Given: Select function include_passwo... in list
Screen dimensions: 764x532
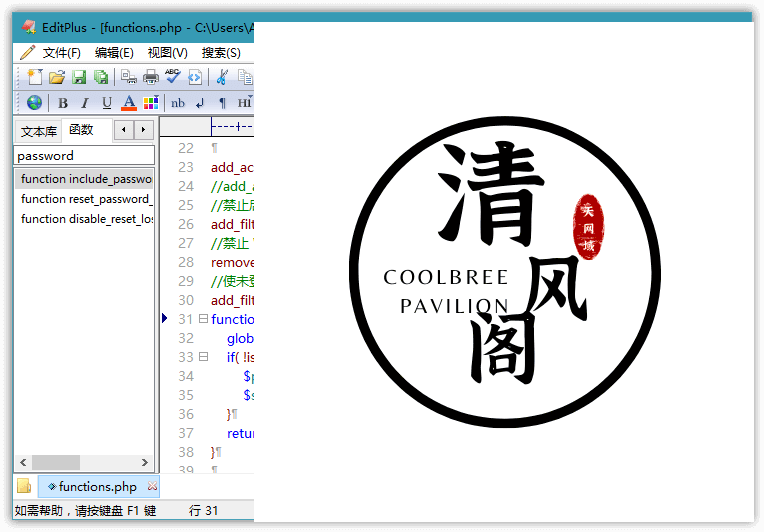Looking at the screenshot, I should (84, 179).
